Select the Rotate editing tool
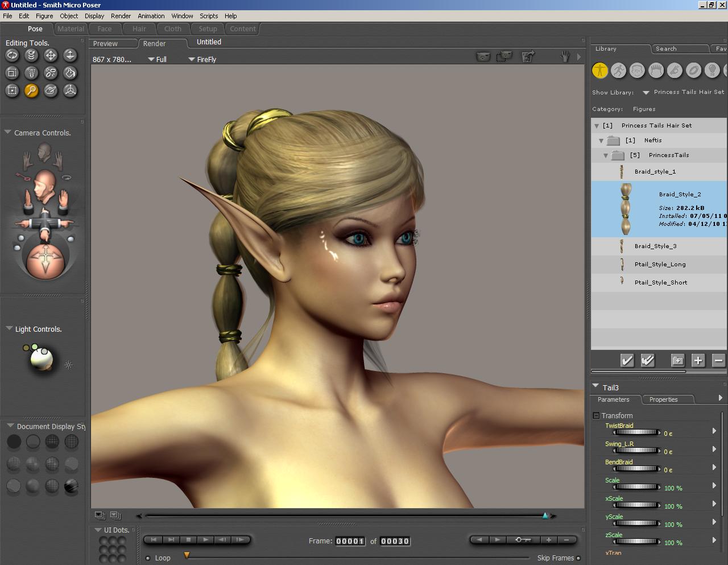The width and height of the screenshot is (728, 565). click(x=12, y=55)
